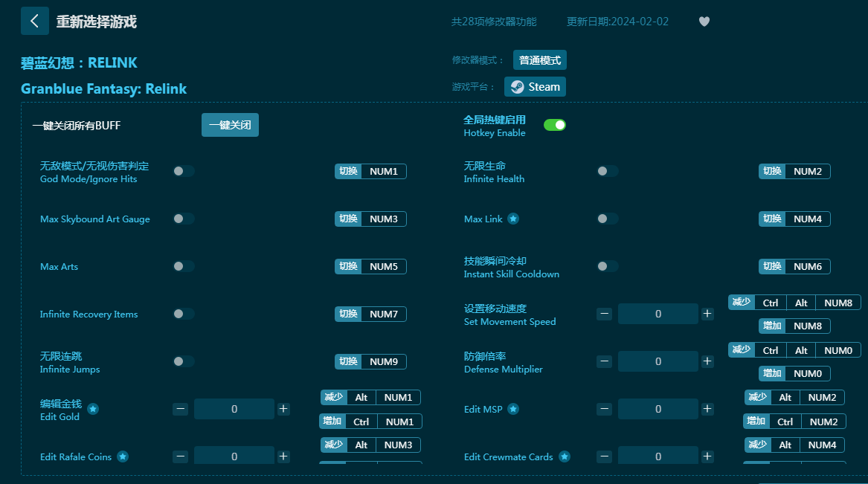Image resolution: width=868 pixels, height=484 pixels.
Task: Click Alt NUM2 decrease hotkey for MSP
Action: coord(794,397)
